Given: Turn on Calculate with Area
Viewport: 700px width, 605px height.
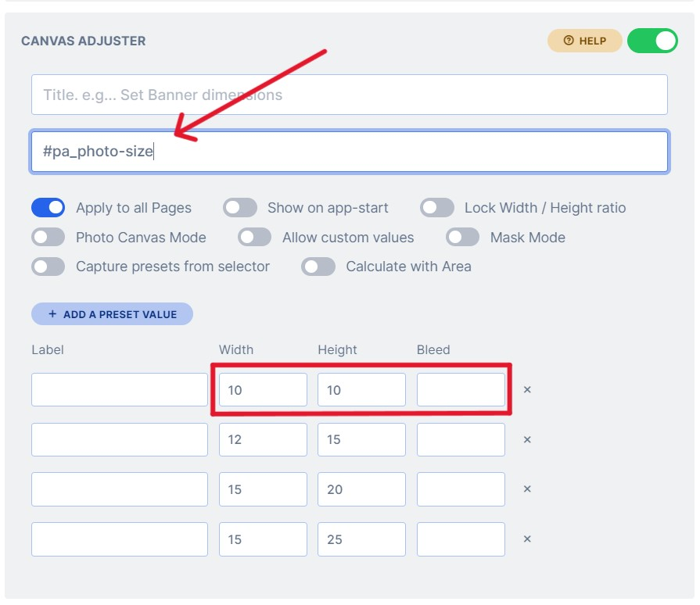Looking at the screenshot, I should (x=318, y=267).
